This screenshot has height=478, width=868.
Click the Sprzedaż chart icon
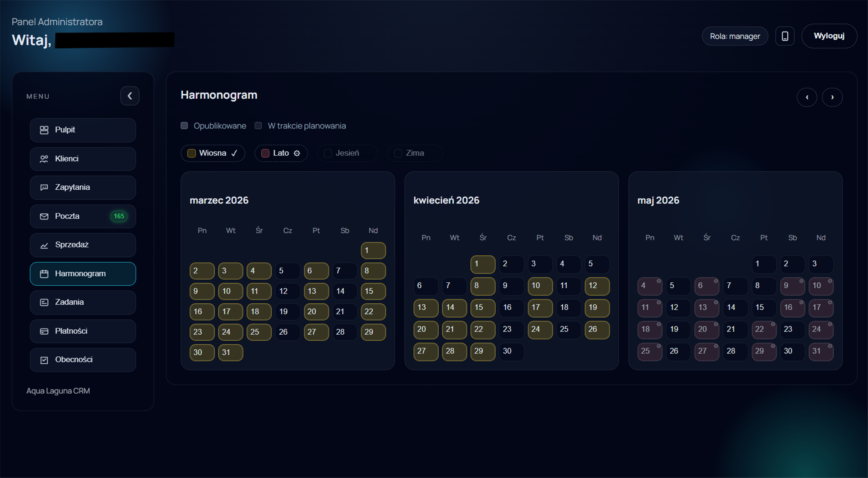(x=44, y=245)
